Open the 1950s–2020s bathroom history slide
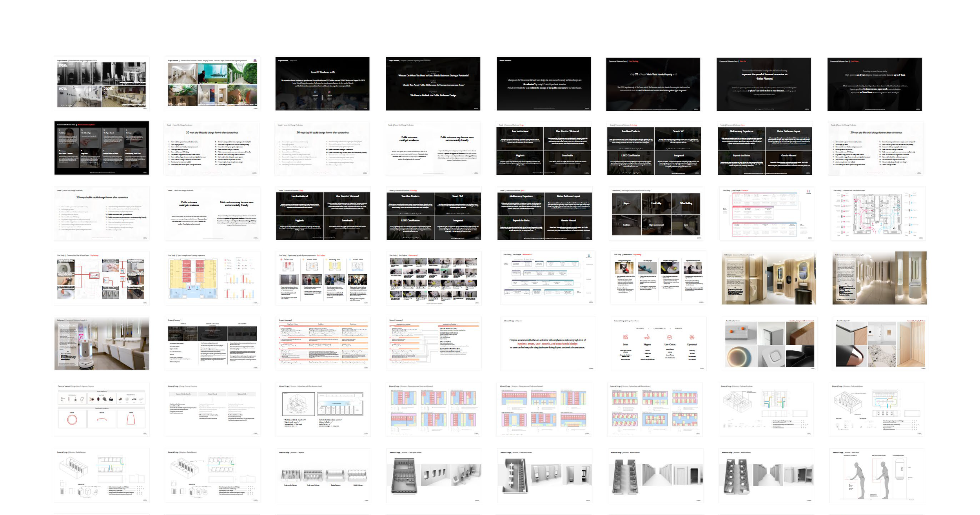 (102, 84)
